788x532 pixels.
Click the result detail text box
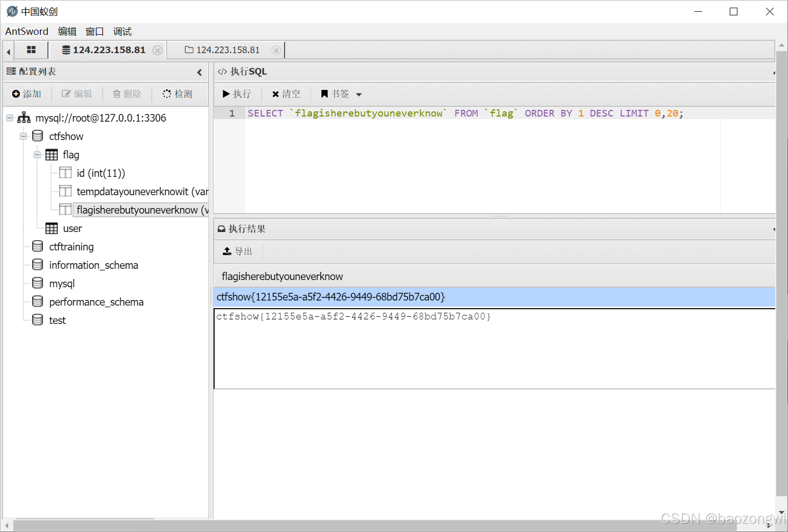point(494,349)
